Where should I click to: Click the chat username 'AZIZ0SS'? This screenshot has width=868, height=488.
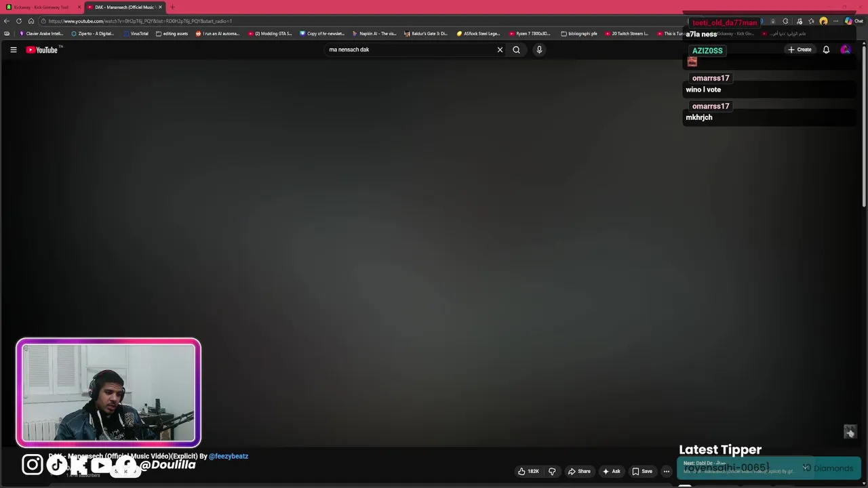point(707,51)
